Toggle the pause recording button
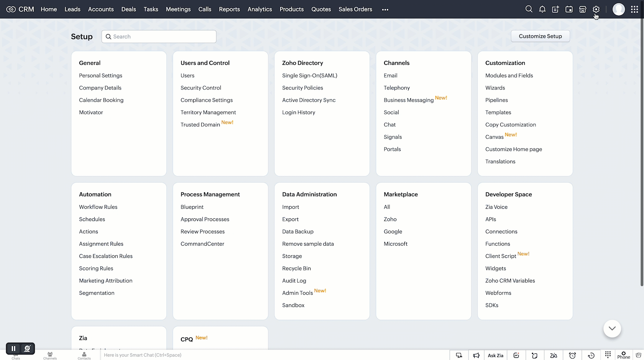 tap(13, 348)
